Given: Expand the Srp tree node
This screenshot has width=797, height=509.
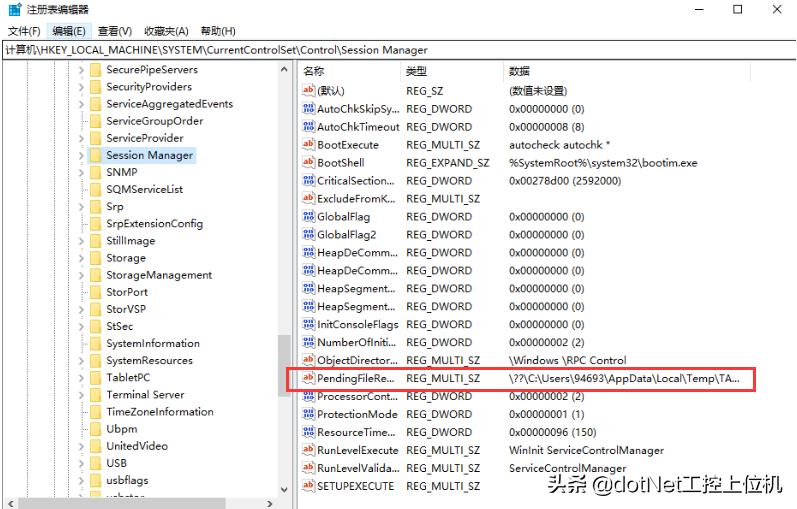Looking at the screenshot, I should (81, 206).
